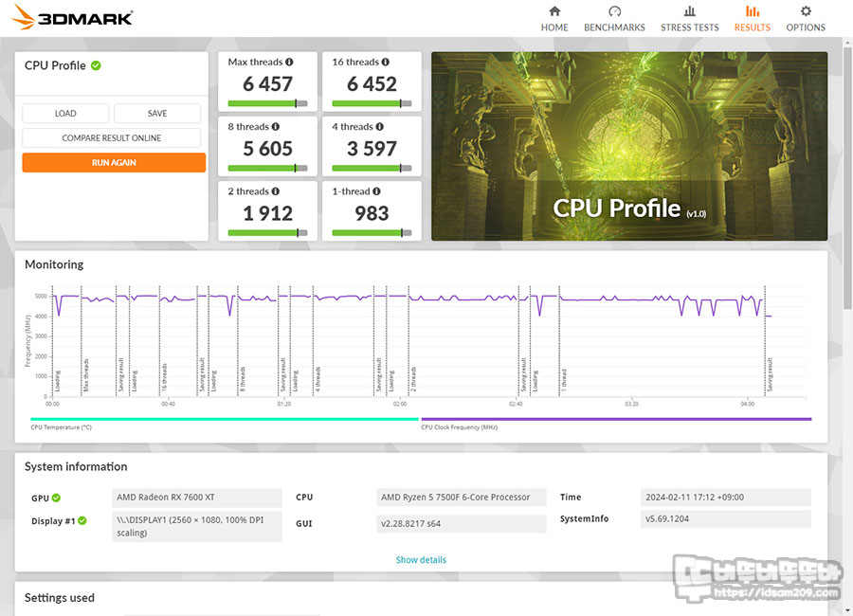853x616 pixels.
Task: Click the 2 threads score progress bar
Action: pyautogui.click(x=267, y=233)
